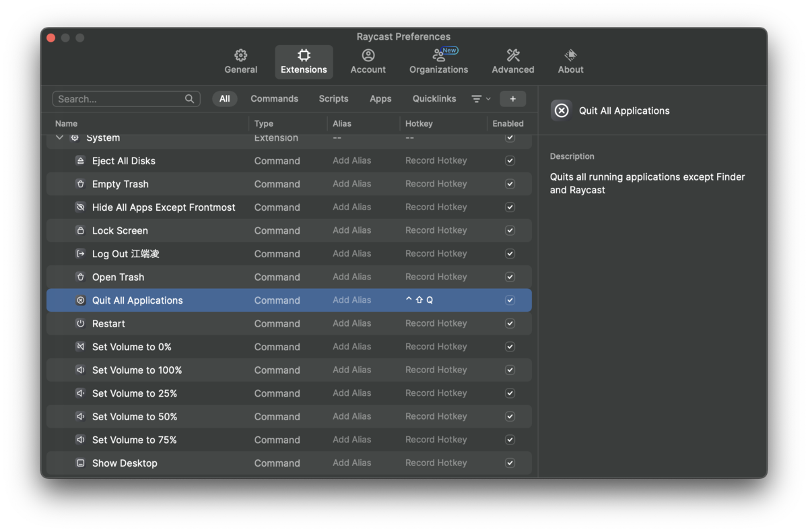This screenshot has width=808, height=532.
Task: Toggle Hide All Apps Except Frontmost checkbox
Action: [510, 207]
